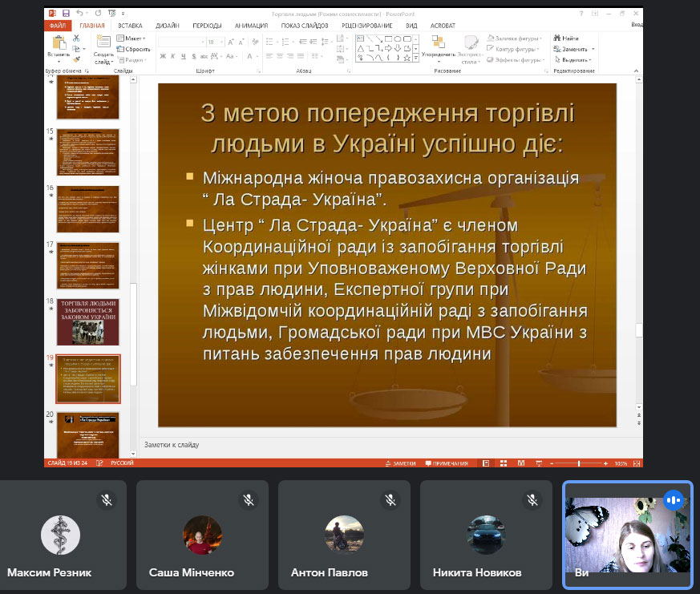Click the Redo icon in quick access toolbar

[98, 14]
